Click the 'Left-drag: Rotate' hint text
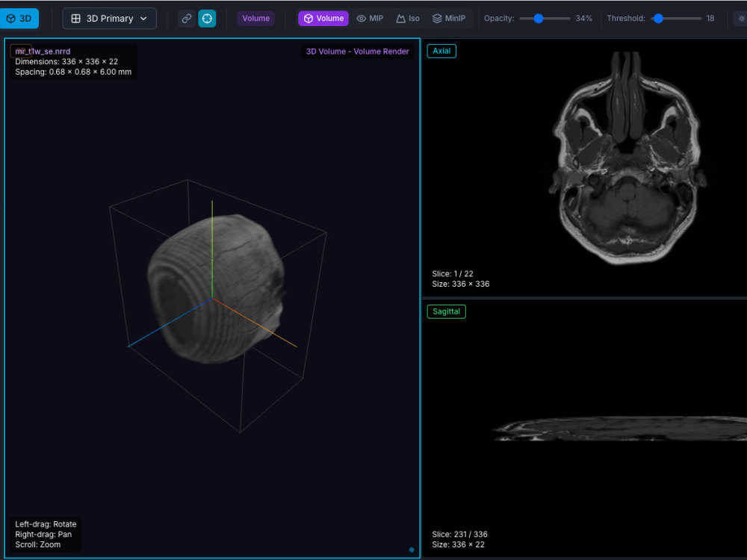 (x=46, y=524)
